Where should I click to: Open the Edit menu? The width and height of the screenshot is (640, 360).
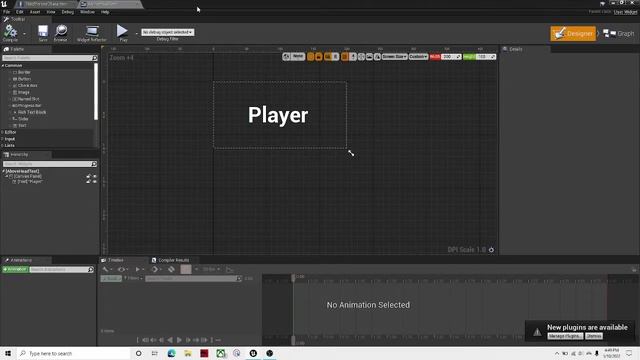click(x=19, y=12)
